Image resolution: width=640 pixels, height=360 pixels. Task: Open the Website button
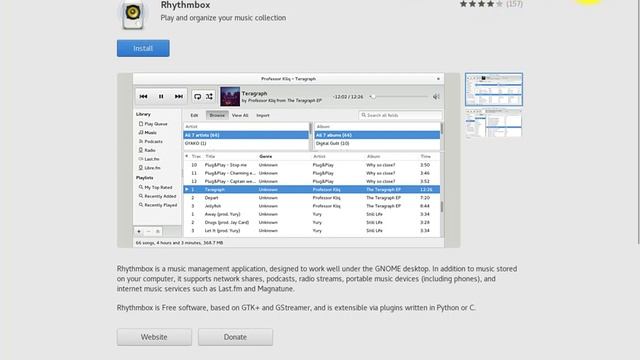tap(154, 337)
